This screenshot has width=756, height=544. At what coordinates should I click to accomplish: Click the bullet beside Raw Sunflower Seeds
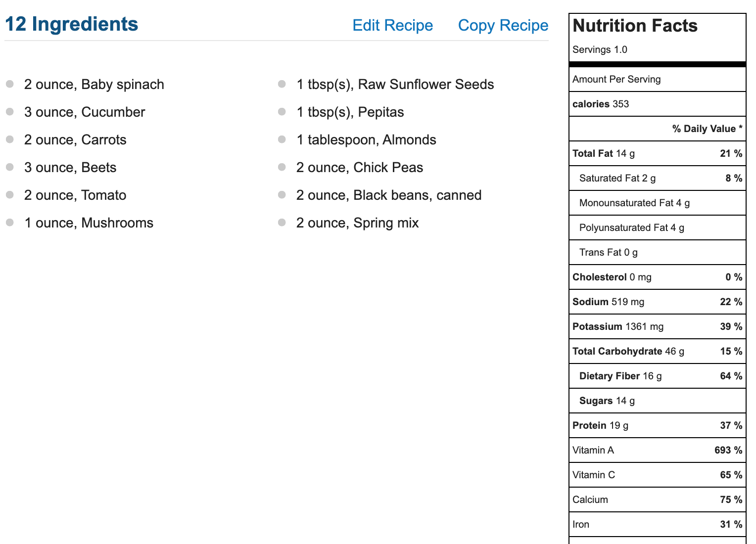click(x=282, y=84)
